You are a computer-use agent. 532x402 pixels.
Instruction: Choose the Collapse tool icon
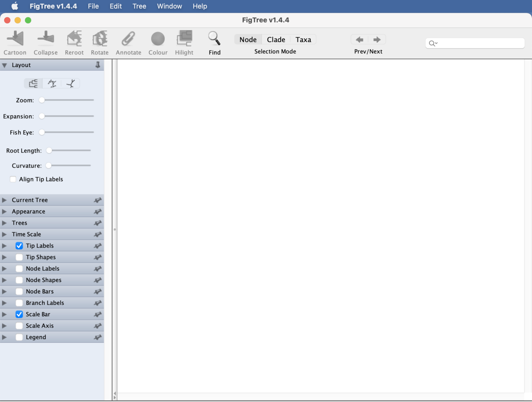46,39
